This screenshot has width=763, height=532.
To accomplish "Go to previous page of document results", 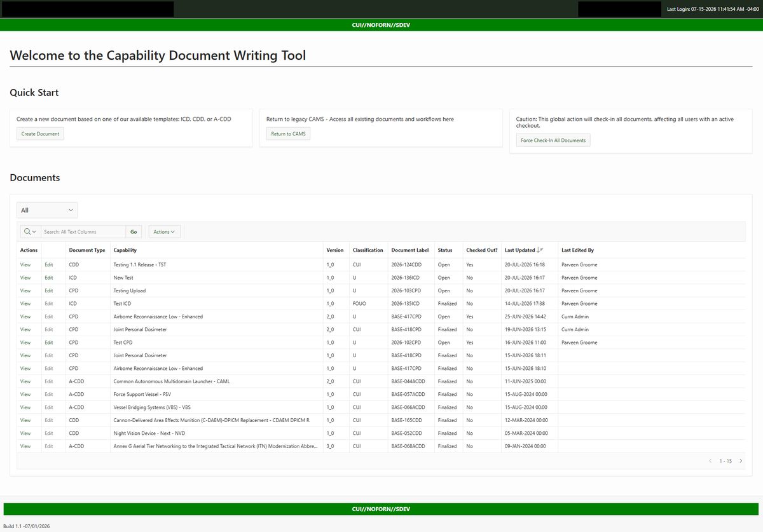I will pos(710,461).
